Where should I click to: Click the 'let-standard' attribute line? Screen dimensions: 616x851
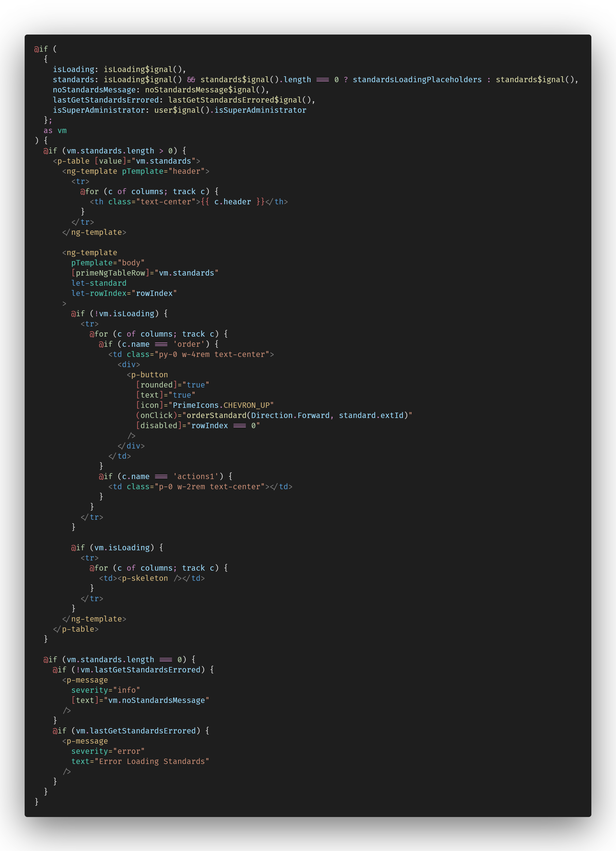tap(99, 283)
